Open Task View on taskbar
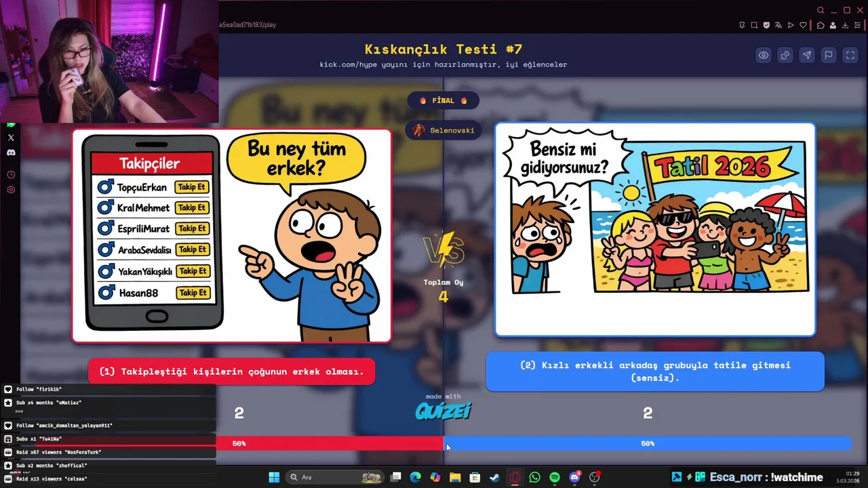 tap(396, 477)
